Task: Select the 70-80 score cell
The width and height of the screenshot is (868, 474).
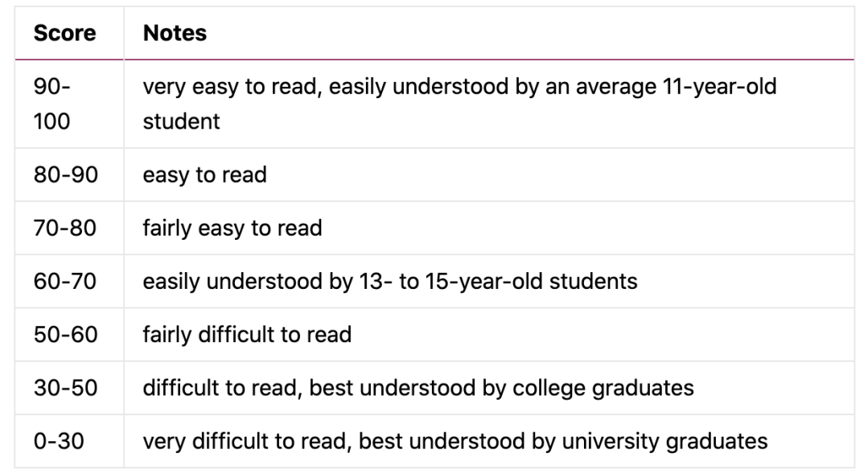Action: [65, 228]
